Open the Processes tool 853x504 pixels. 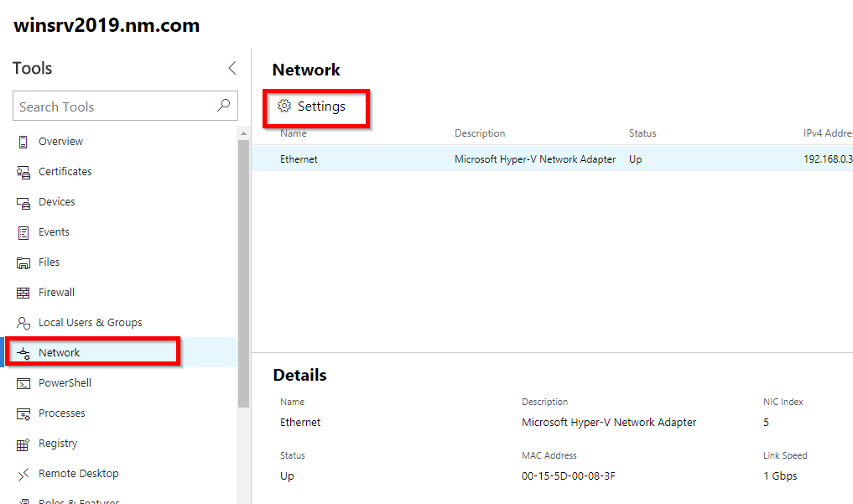(62, 413)
